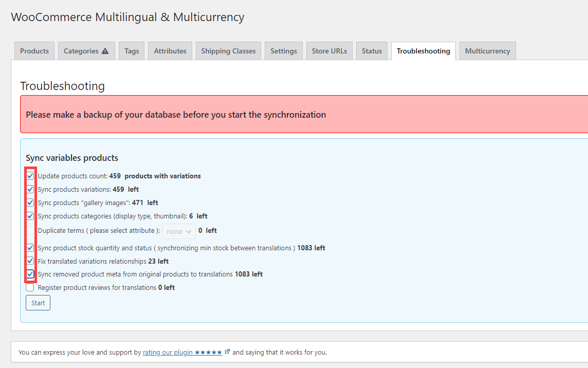Enable Register product reviews for translations
The height and width of the screenshot is (368, 588).
coord(30,287)
